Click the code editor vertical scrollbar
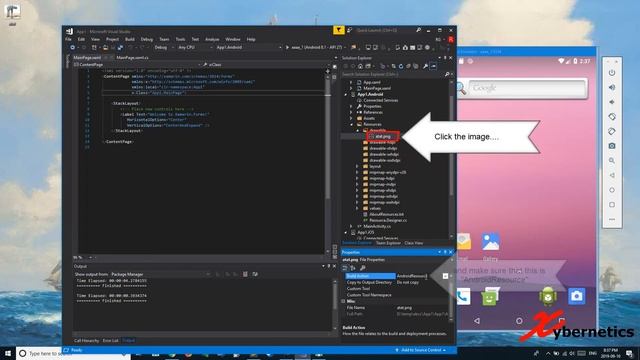 coord(327,163)
